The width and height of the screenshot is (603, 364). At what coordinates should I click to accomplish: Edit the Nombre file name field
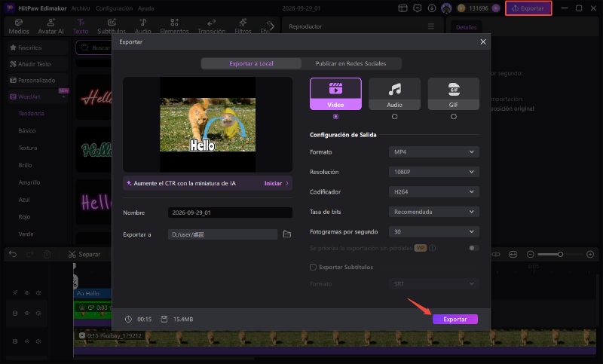click(230, 213)
